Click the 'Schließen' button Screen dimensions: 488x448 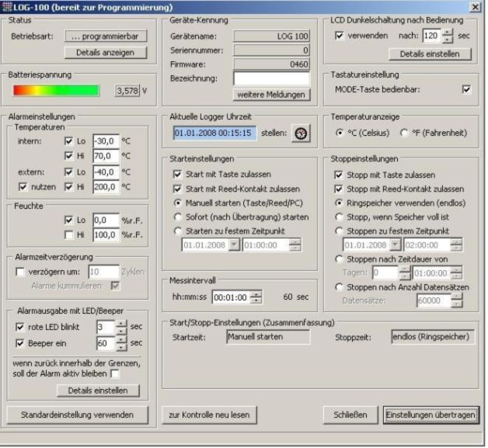[x=350, y=415]
